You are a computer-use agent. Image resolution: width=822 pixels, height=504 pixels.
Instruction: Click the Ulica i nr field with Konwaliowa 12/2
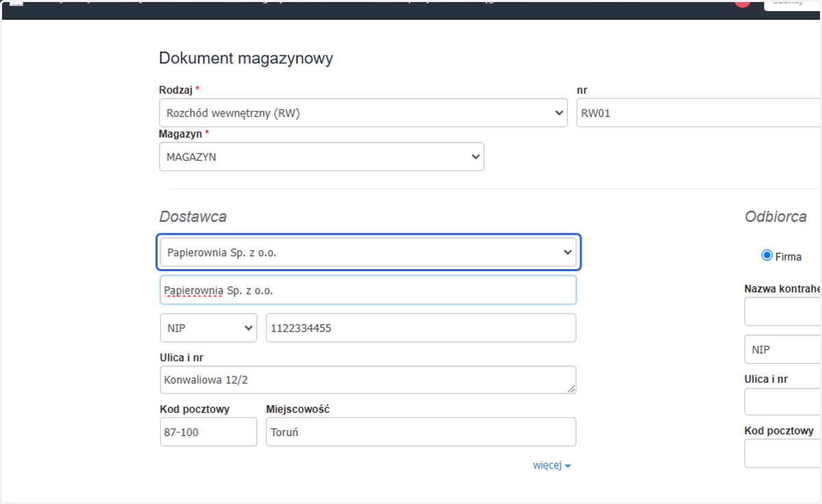368,379
